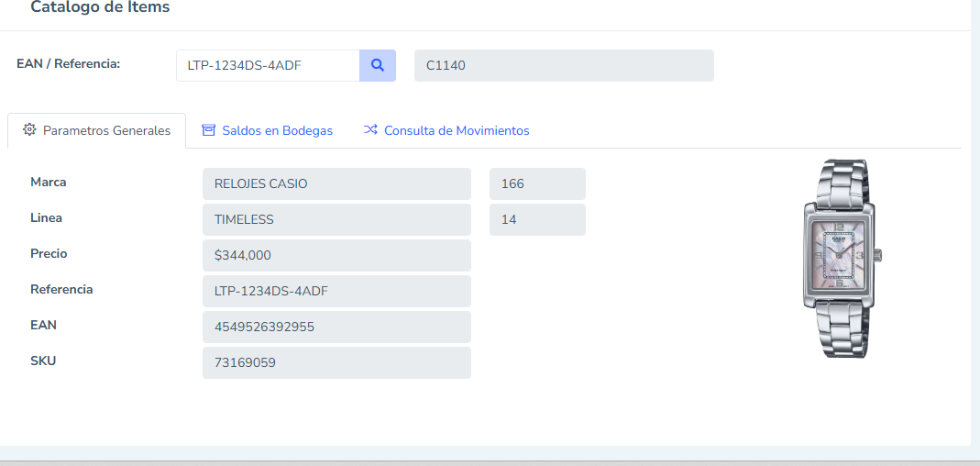Viewport: 980px width, 466px height.
Task: Switch to the Parametros Generales tab
Action: (x=97, y=131)
